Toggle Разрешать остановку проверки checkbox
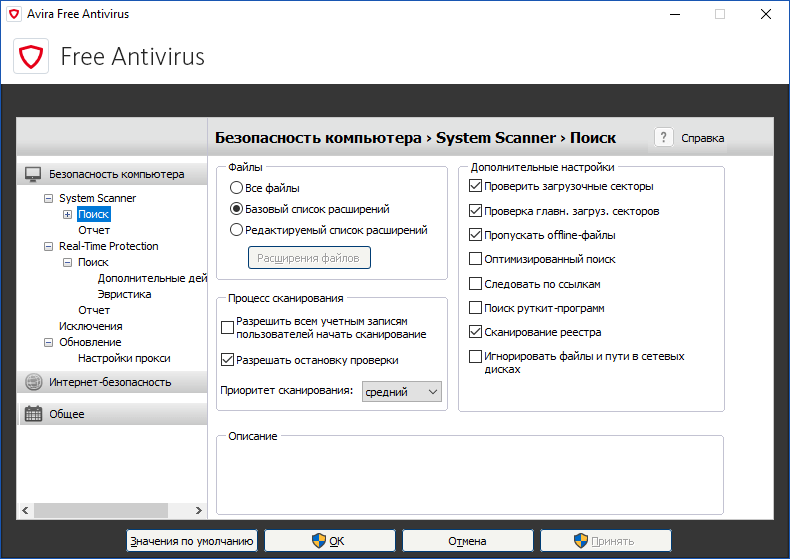Screen dimensions: 790x559 tap(227, 360)
